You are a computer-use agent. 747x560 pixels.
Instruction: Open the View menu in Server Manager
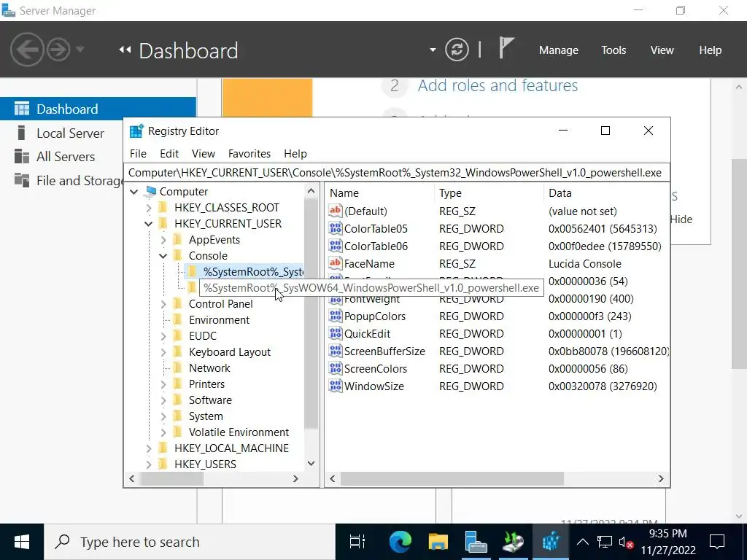(662, 50)
